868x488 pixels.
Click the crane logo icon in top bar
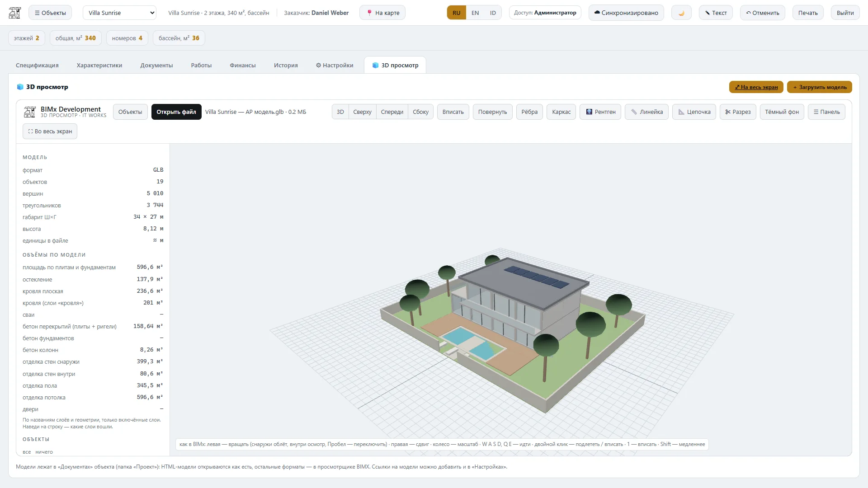point(15,13)
